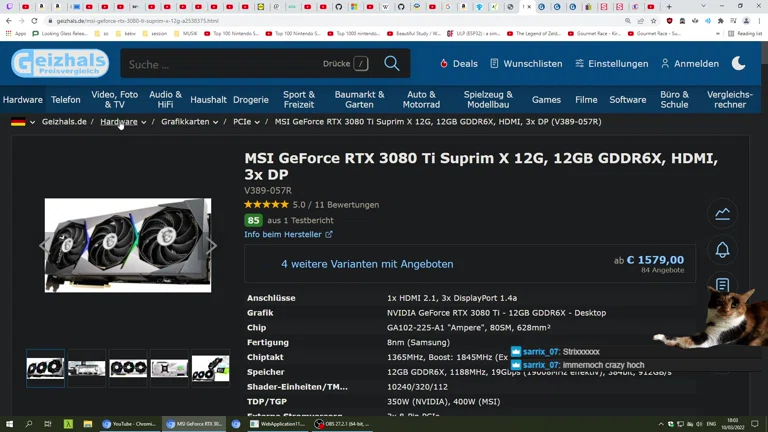Open Windows Start menu

[x=10, y=424]
